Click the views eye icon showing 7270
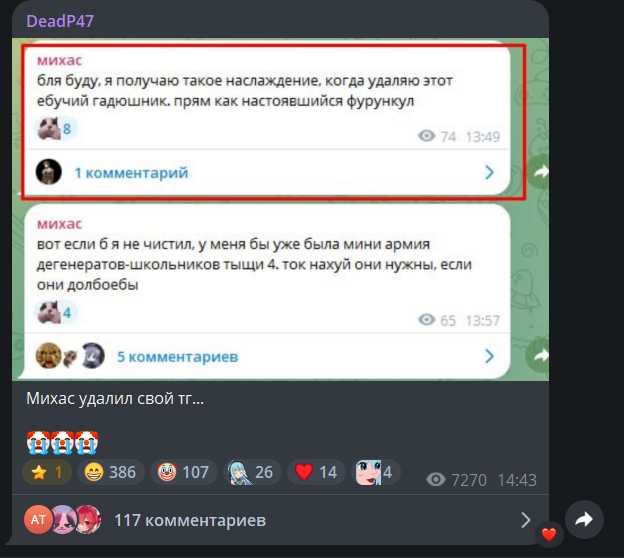The width and height of the screenshot is (624, 558). 436,480
